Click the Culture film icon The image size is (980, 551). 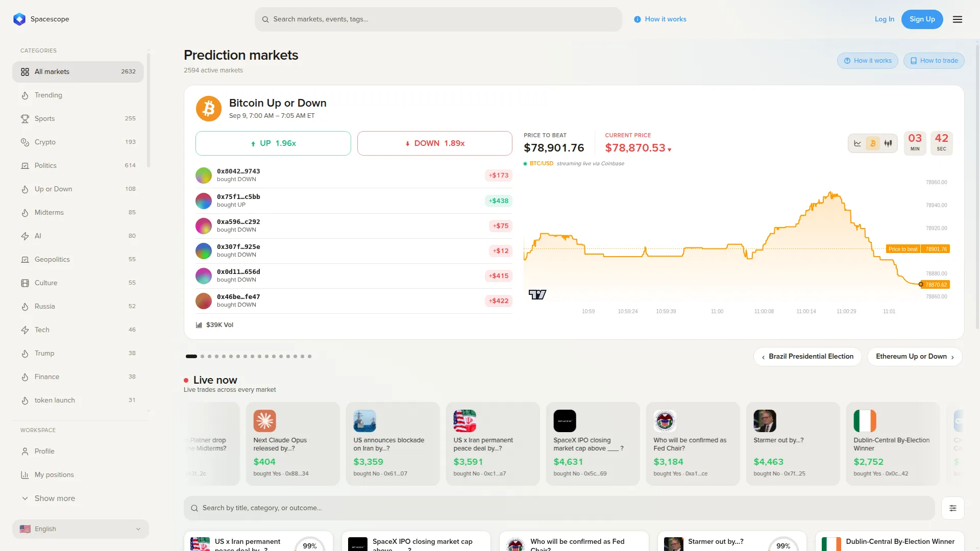click(25, 283)
